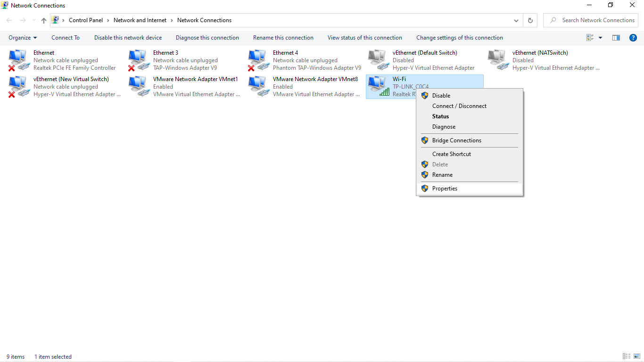Image resolution: width=644 pixels, height=362 pixels.
Task: Select the VMware Network Adapter VMnet1 icon
Action: [x=139, y=87]
